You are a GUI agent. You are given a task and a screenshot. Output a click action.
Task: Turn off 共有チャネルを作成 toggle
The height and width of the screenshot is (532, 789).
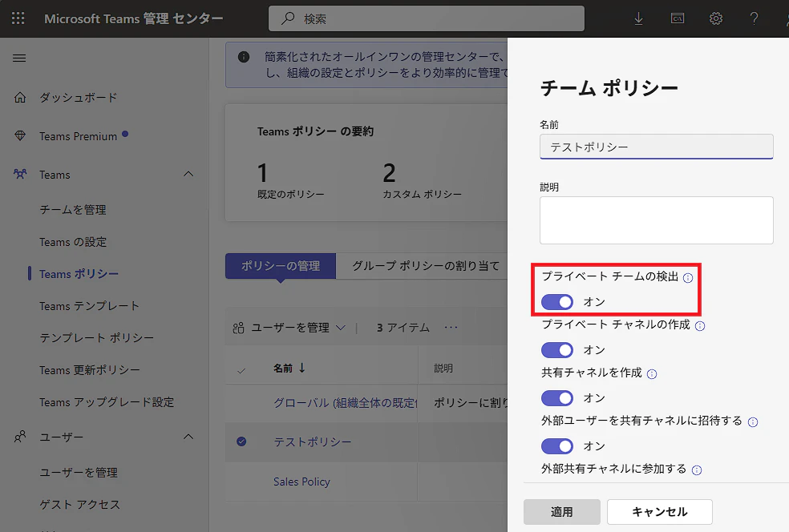[x=557, y=398]
